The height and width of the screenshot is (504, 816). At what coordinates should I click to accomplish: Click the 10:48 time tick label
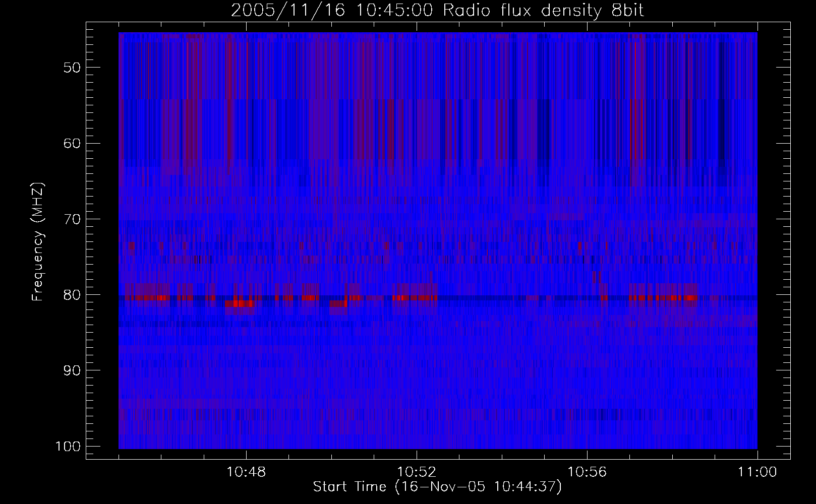[x=246, y=472]
